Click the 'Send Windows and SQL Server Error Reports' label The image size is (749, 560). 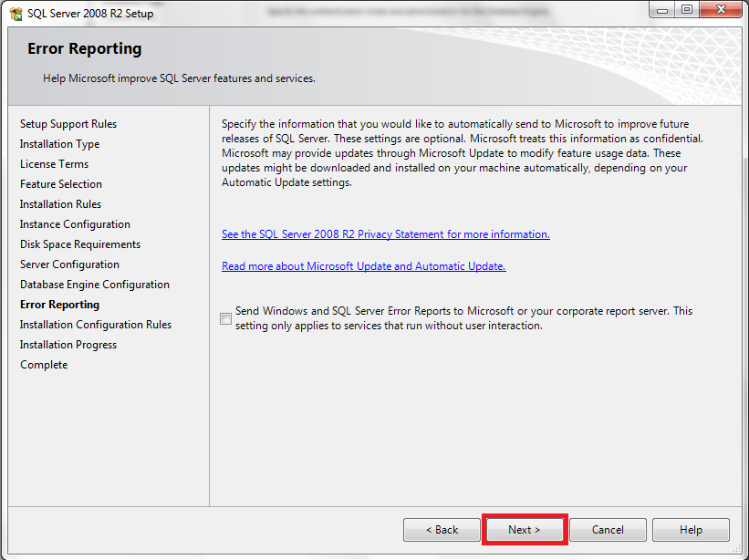pyautogui.click(x=463, y=318)
